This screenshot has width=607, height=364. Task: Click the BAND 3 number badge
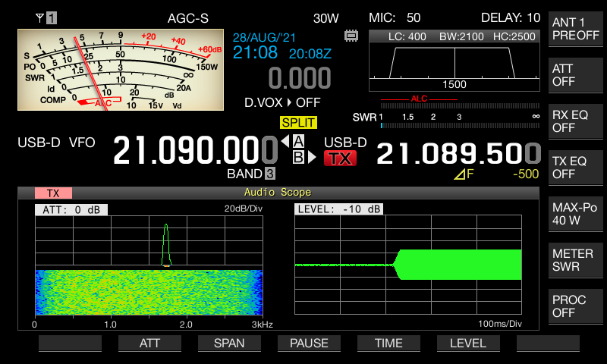click(x=270, y=174)
